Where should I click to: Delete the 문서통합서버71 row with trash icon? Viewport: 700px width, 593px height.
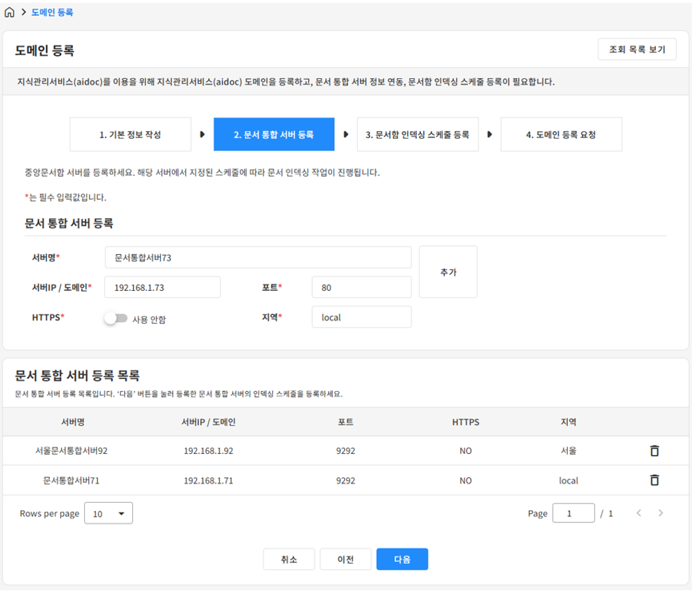pos(654,480)
